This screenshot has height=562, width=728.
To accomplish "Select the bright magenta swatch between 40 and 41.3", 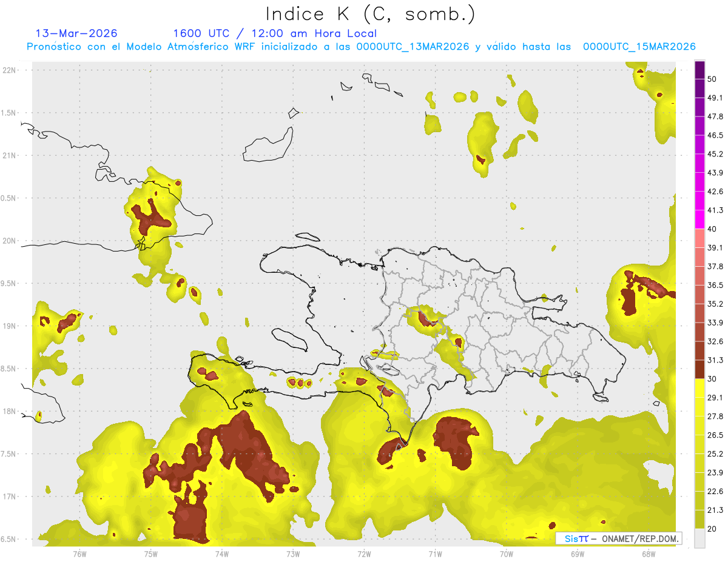I will click(x=699, y=219).
